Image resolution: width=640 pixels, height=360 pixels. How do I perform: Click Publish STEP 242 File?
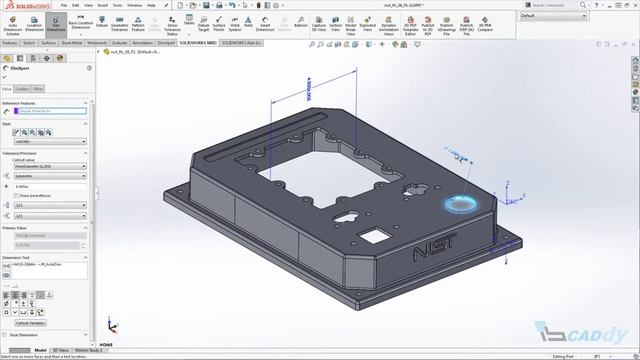coord(467,26)
